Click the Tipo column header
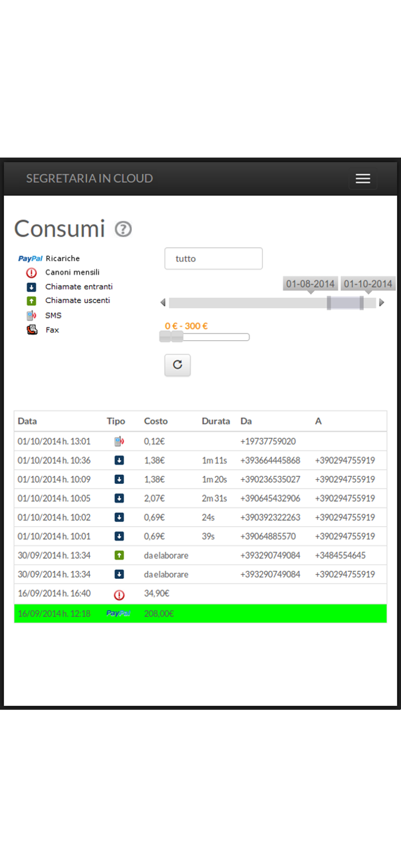This screenshot has width=401, height=868. 116,421
